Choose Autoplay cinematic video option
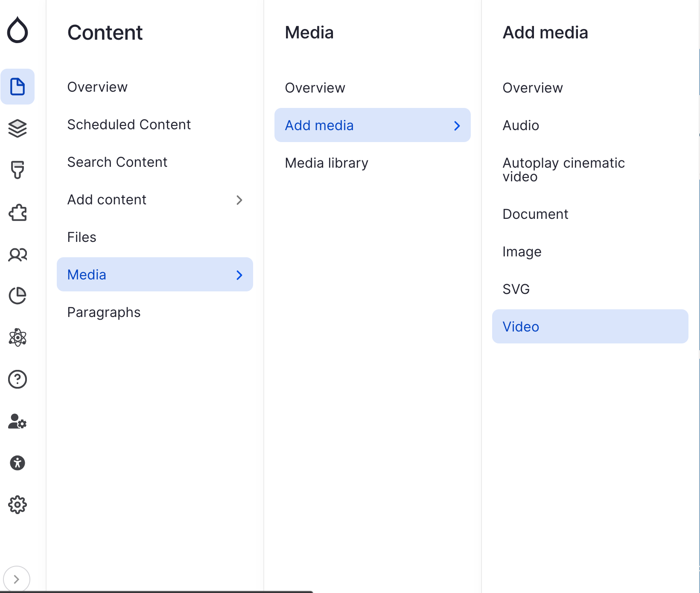Screen dimensions: 700x593 point(563,170)
